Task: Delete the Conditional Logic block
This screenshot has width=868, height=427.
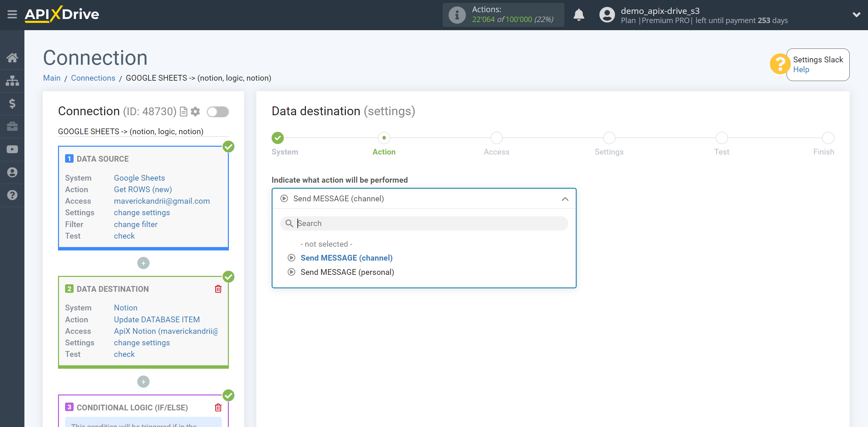Action: point(218,408)
